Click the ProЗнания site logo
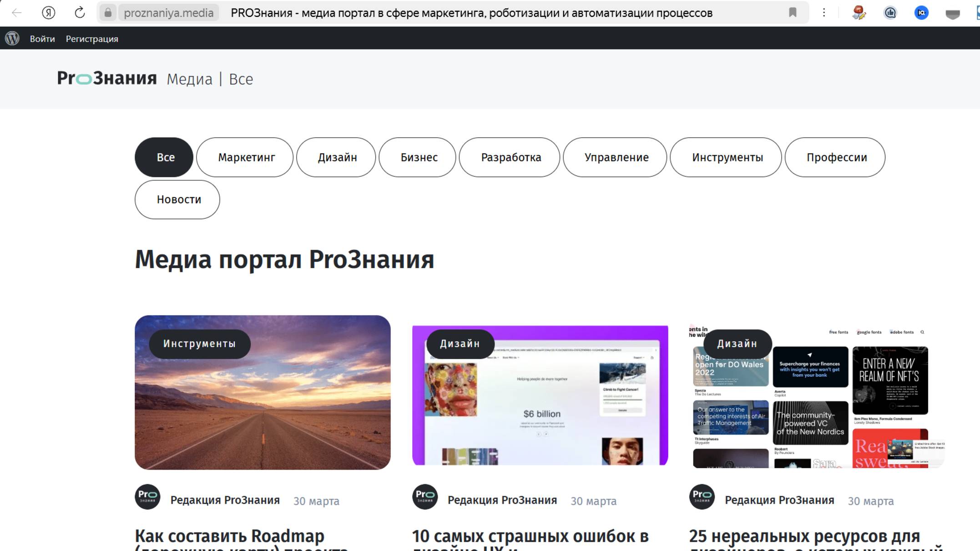Image resolution: width=980 pixels, height=551 pixels. (107, 79)
